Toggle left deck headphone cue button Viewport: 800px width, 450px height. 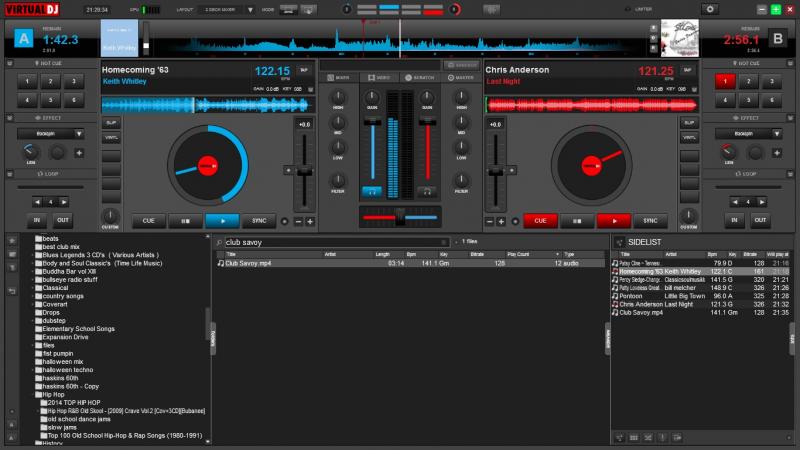pos(371,190)
